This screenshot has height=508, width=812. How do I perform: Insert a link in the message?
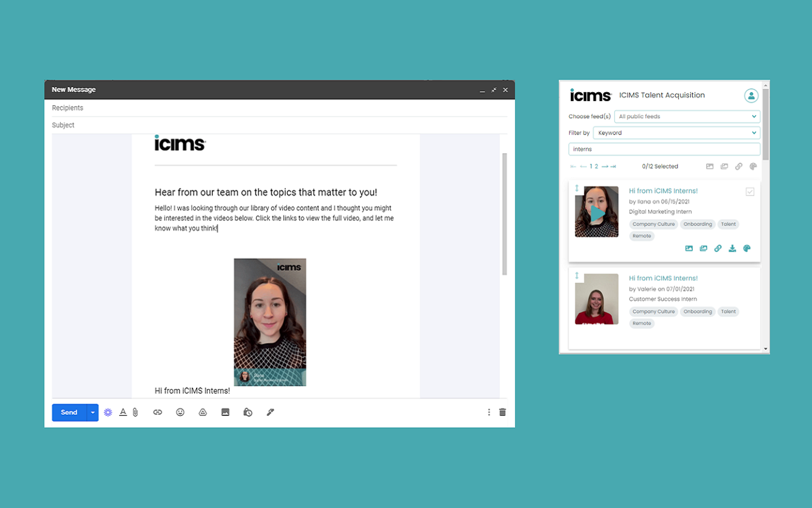(x=157, y=412)
